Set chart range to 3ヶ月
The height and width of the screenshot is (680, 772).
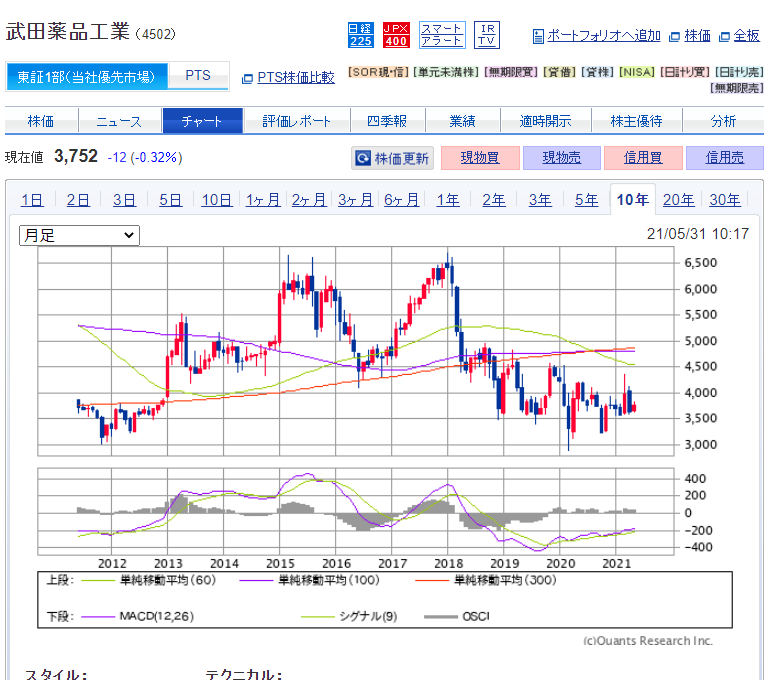[x=355, y=200]
